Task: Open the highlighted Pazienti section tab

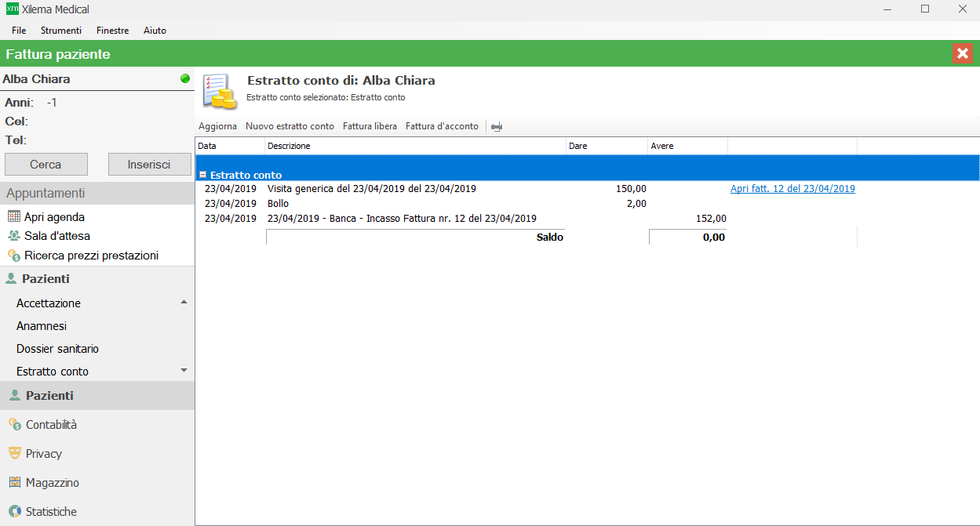Action: pyautogui.click(x=97, y=396)
